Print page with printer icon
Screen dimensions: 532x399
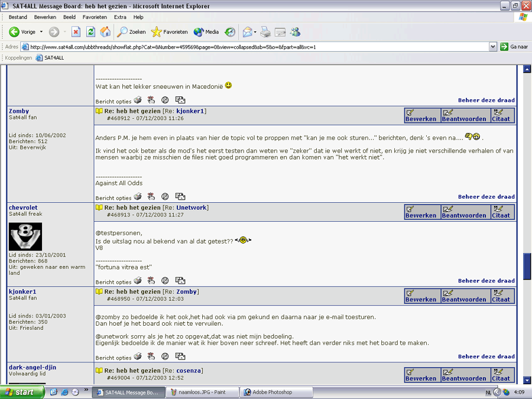[x=265, y=32]
